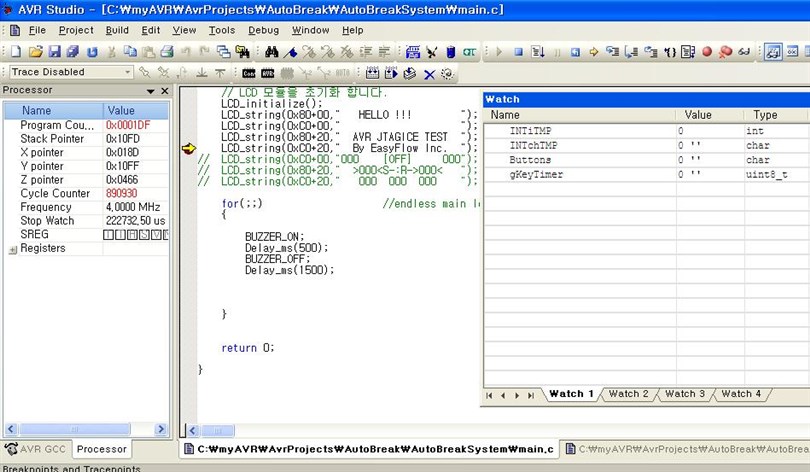Switch to AVR GCC panel tab
The width and height of the screenshot is (810, 472).
pos(36,449)
